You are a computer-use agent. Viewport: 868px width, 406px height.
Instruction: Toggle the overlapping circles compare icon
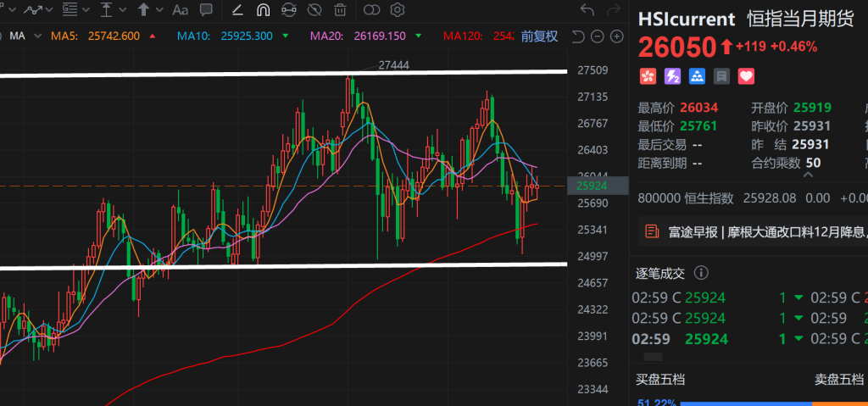[371, 10]
